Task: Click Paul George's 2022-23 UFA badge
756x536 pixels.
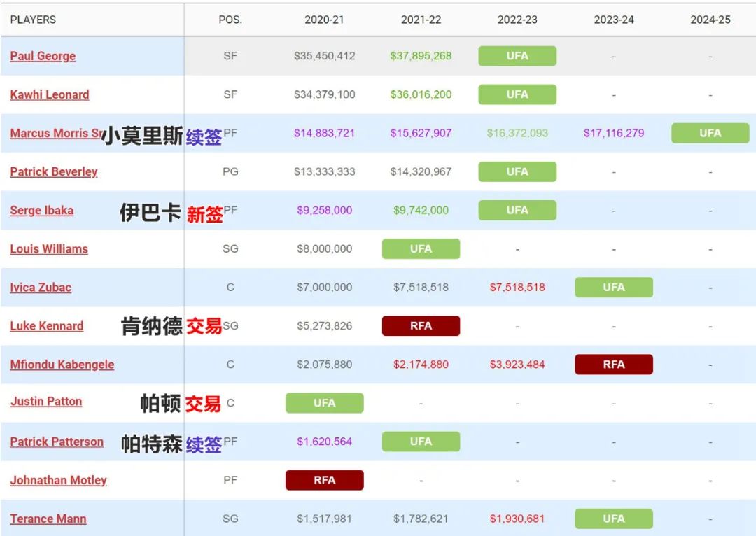Action: tap(517, 56)
